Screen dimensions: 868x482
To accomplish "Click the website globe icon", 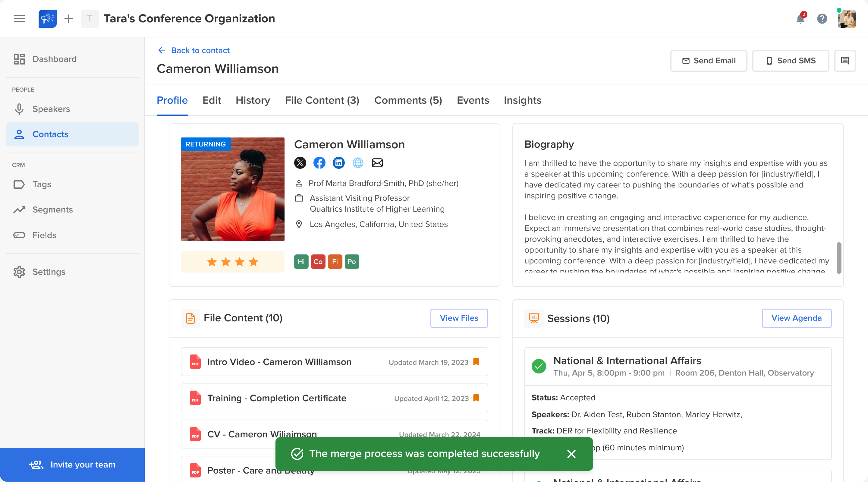I will [x=358, y=163].
